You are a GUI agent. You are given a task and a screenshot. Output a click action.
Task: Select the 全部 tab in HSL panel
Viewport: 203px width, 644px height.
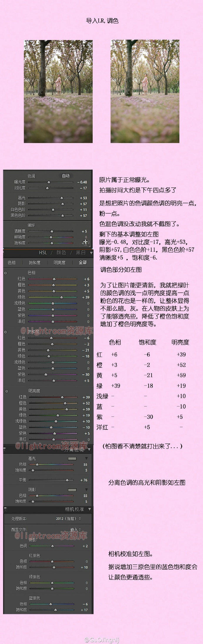point(83,263)
